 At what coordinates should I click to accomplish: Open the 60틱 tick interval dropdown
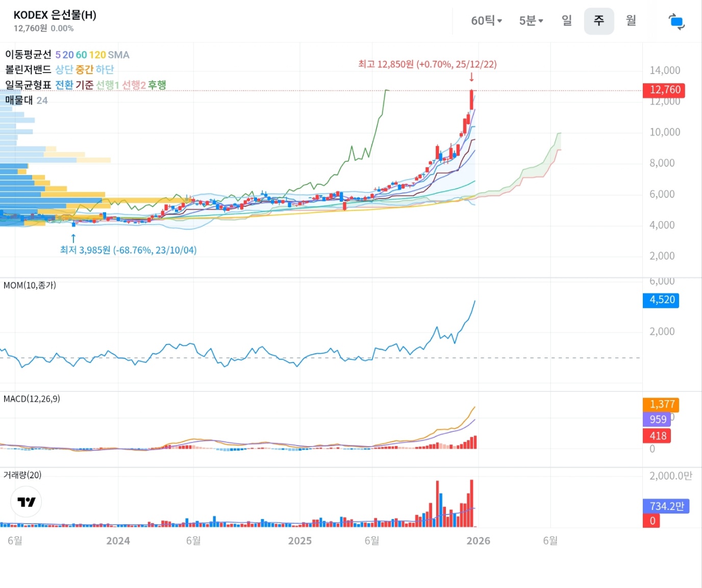[486, 21]
